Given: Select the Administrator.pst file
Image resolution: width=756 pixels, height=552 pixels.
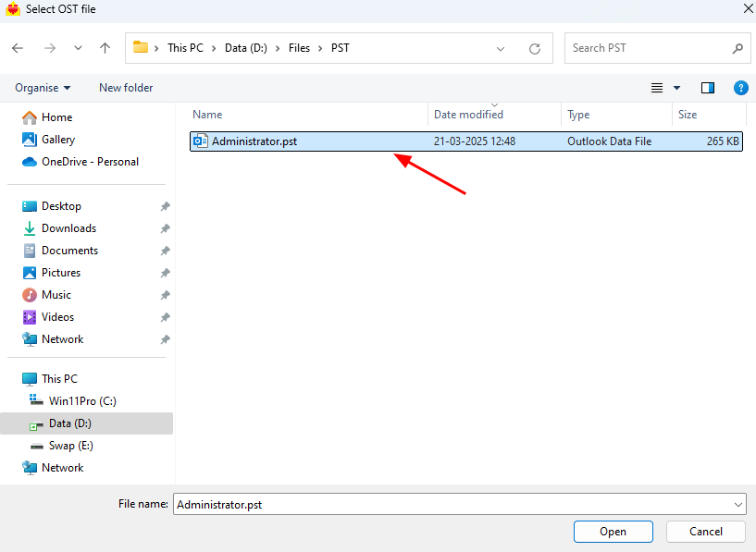Looking at the screenshot, I should pyautogui.click(x=254, y=141).
